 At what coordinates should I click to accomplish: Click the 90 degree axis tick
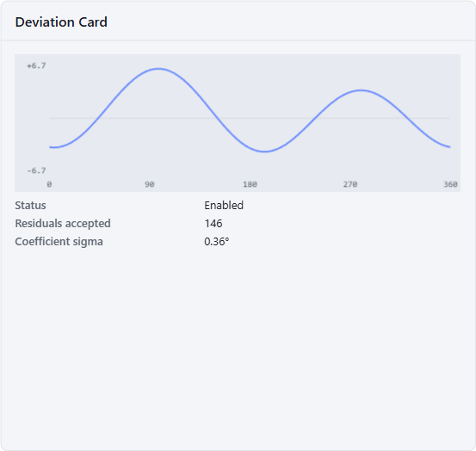(x=150, y=184)
